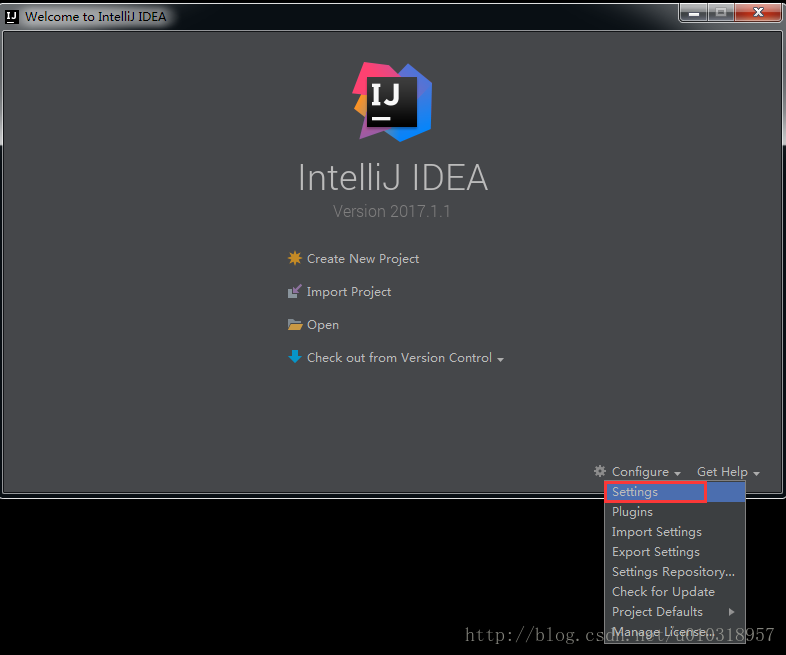Open Settings Repository... menu entry

point(675,572)
